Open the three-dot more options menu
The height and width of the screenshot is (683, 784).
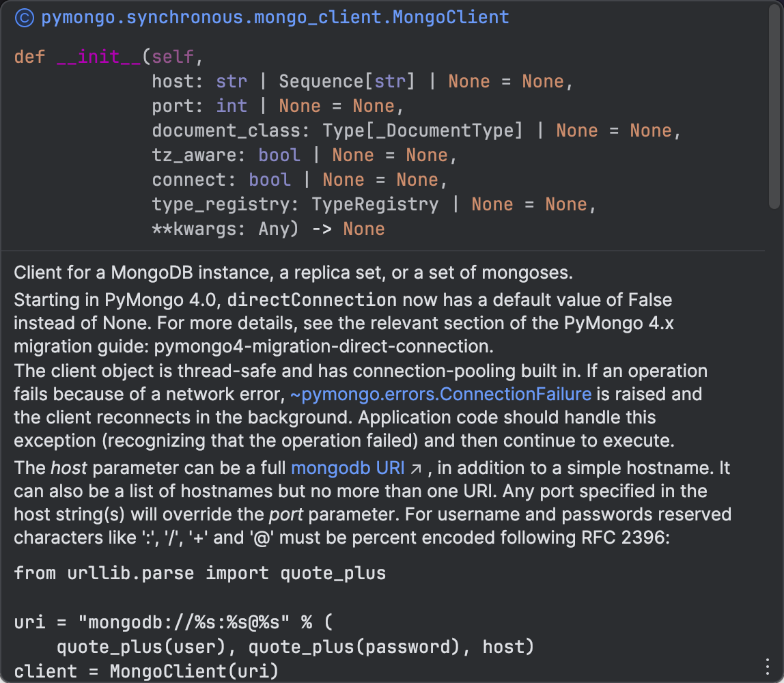(767, 666)
